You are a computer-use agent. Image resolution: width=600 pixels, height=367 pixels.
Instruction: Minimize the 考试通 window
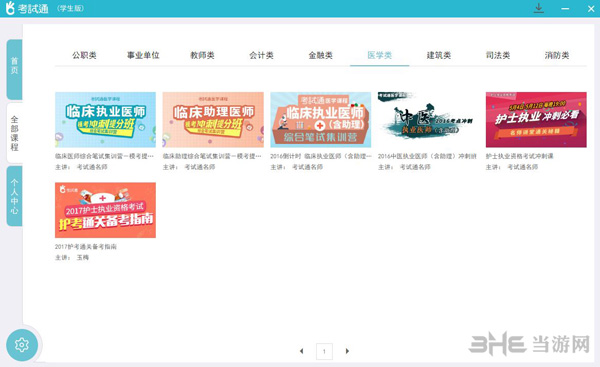(565, 8)
